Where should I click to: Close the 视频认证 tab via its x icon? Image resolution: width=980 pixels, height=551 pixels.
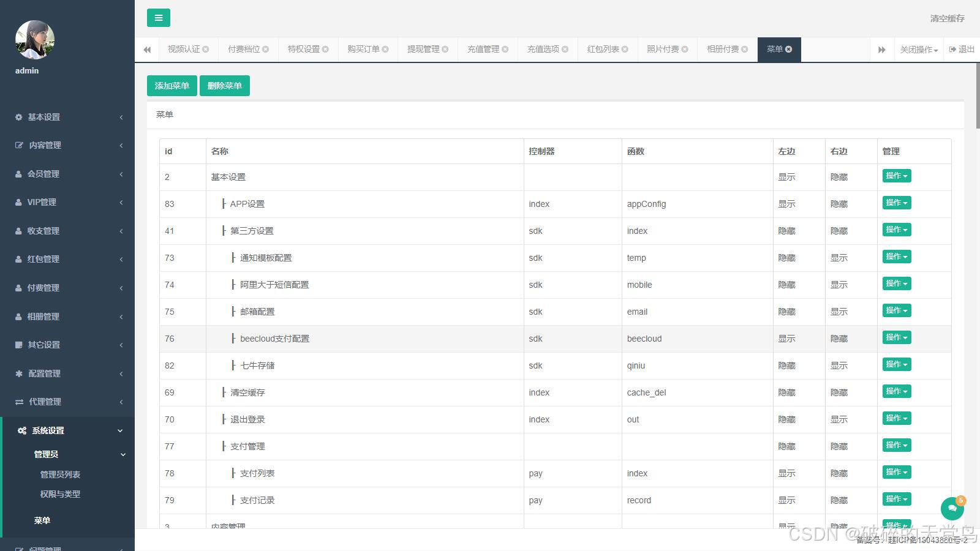click(x=206, y=50)
